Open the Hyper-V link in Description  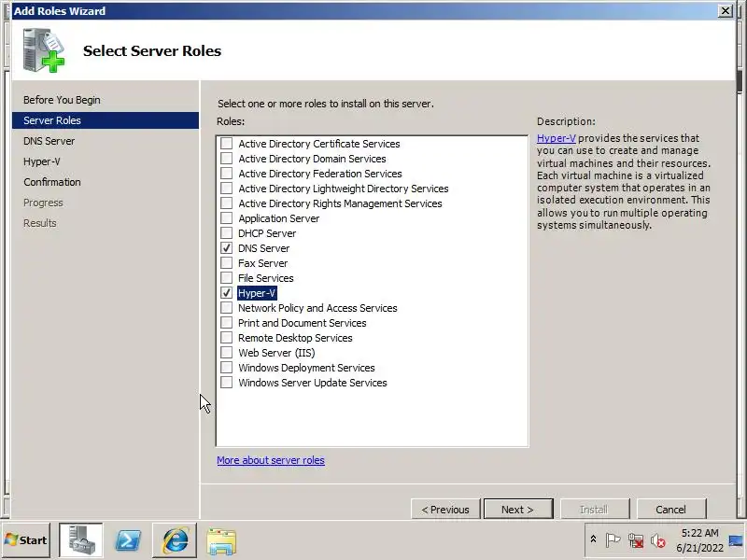[556, 138]
